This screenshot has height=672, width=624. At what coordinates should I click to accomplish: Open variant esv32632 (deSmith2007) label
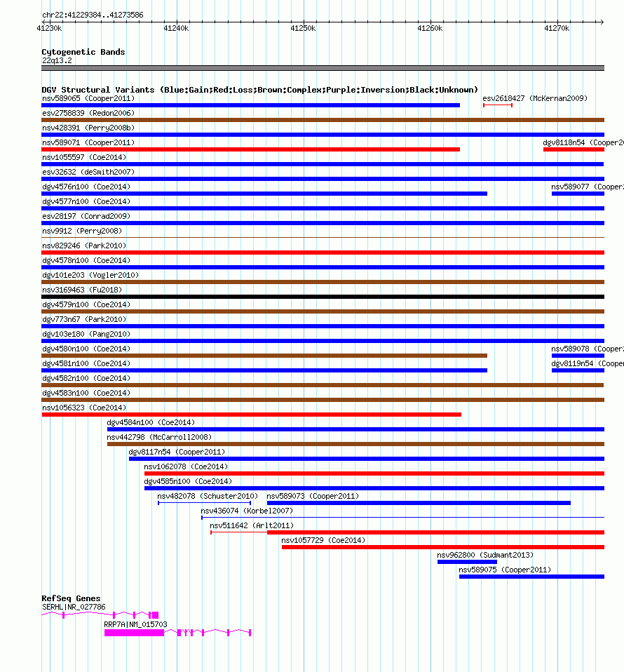[x=88, y=172]
